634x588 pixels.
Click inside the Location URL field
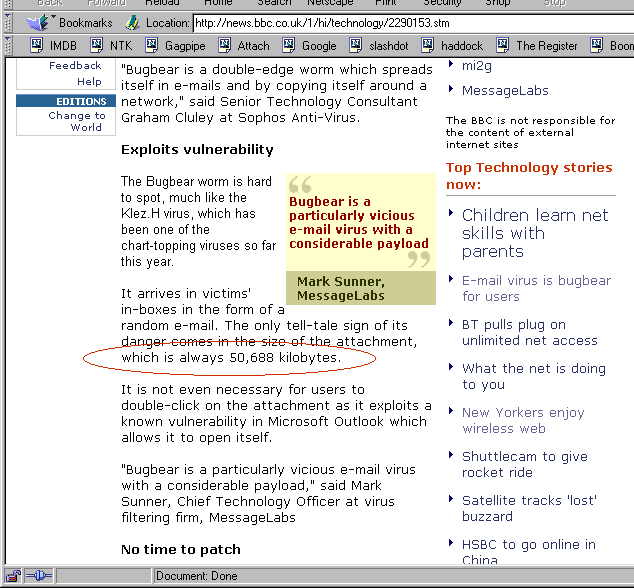413,23
